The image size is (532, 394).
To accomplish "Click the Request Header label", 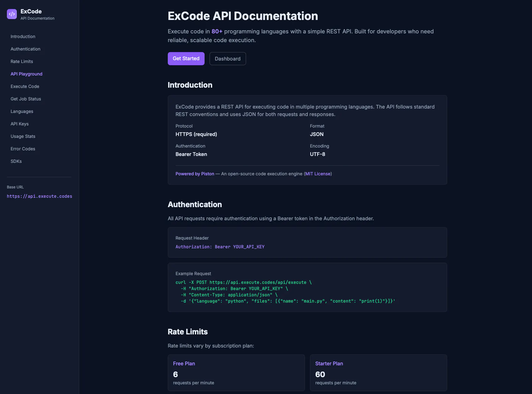I will click(192, 238).
